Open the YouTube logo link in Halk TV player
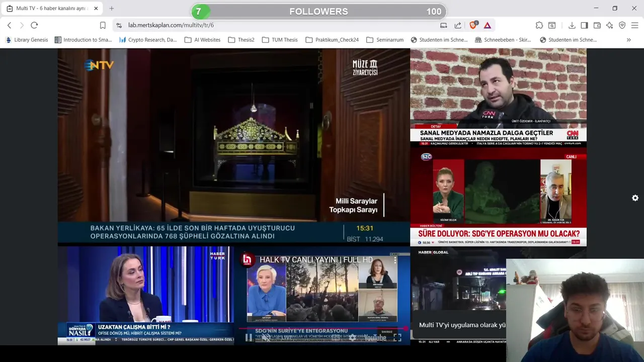The image size is (644, 362). point(375,337)
